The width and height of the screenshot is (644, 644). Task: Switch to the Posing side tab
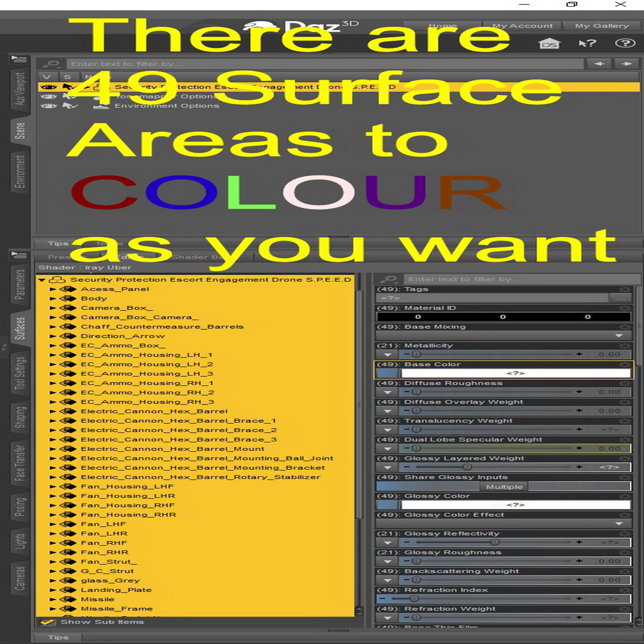point(20,506)
